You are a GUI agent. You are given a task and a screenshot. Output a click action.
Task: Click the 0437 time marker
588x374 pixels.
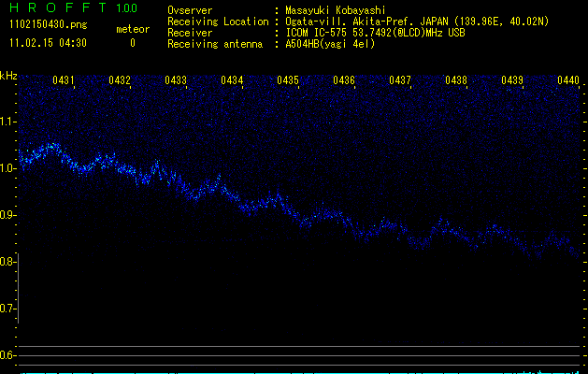[400, 80]
